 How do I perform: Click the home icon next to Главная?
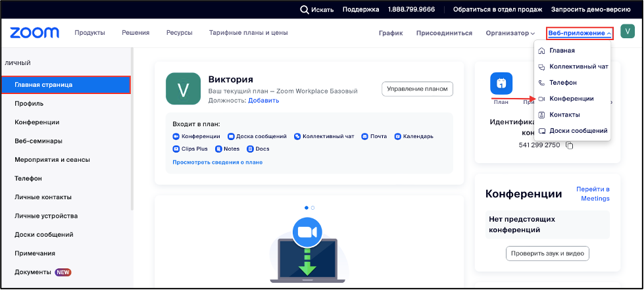coord(541,51)
